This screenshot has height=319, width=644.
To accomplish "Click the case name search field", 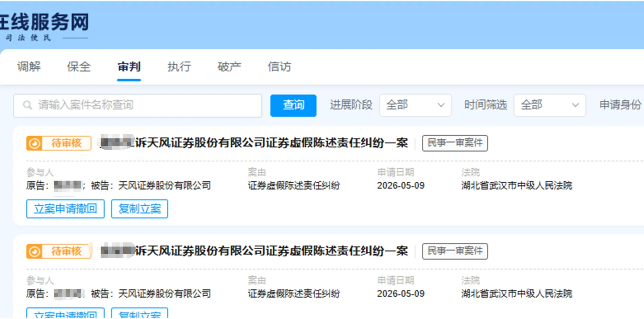I will (x=137, y=105).
